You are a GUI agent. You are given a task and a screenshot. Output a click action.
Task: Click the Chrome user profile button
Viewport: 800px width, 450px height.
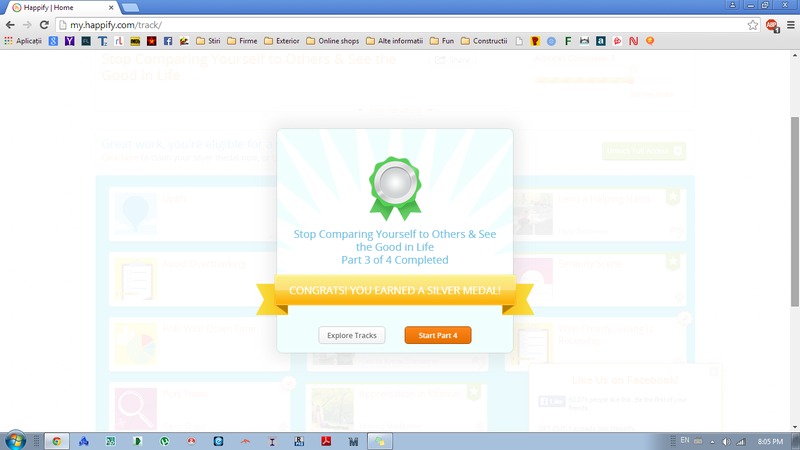[732, 5]
